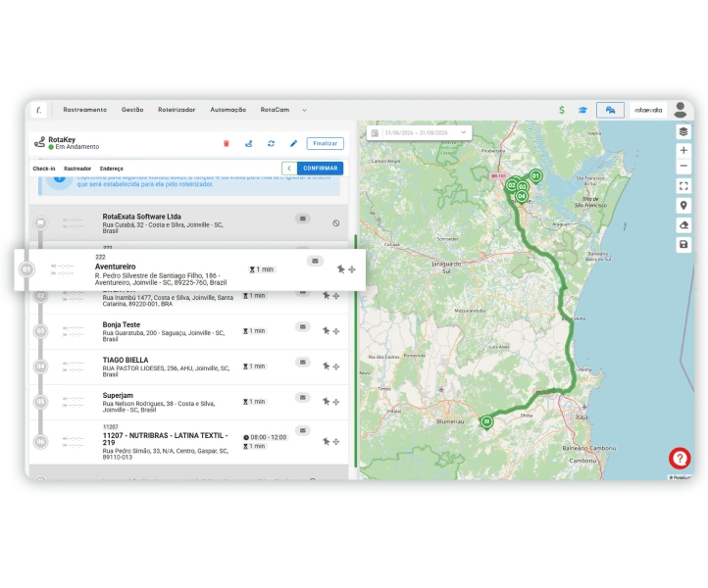Open the red help chat bubble
Screen dimensions: 708x588
[x=680, y=459]
